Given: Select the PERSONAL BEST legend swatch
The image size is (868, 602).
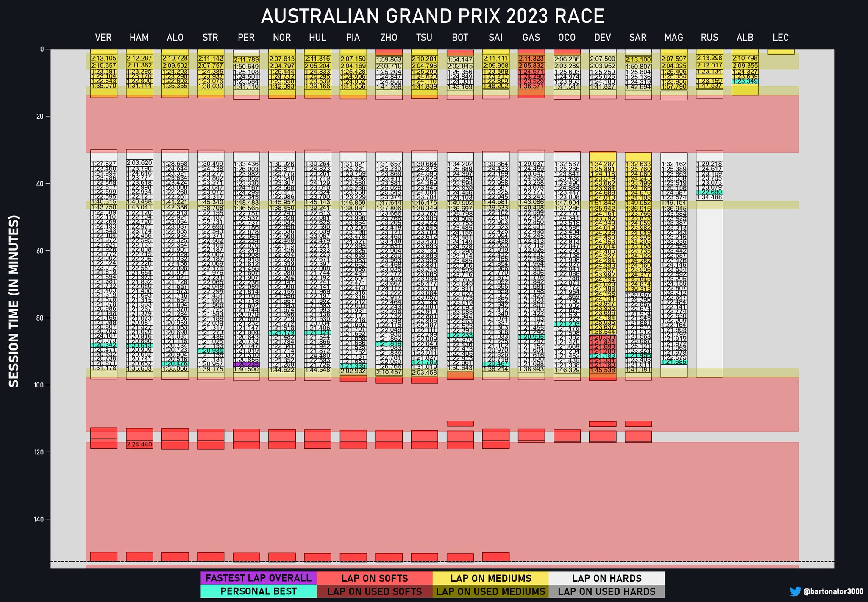Looking at the screenshot, I should coord(258,591).
